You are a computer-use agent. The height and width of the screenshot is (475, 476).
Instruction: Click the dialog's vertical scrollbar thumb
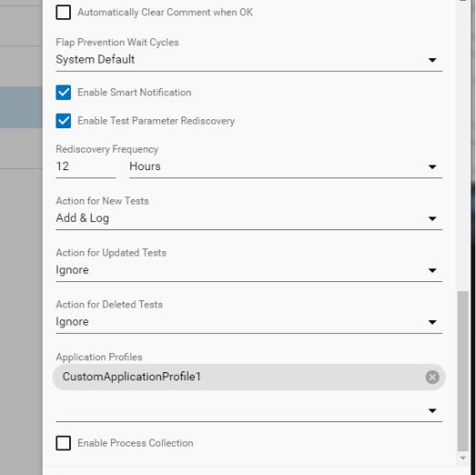(x=463, y=371)
